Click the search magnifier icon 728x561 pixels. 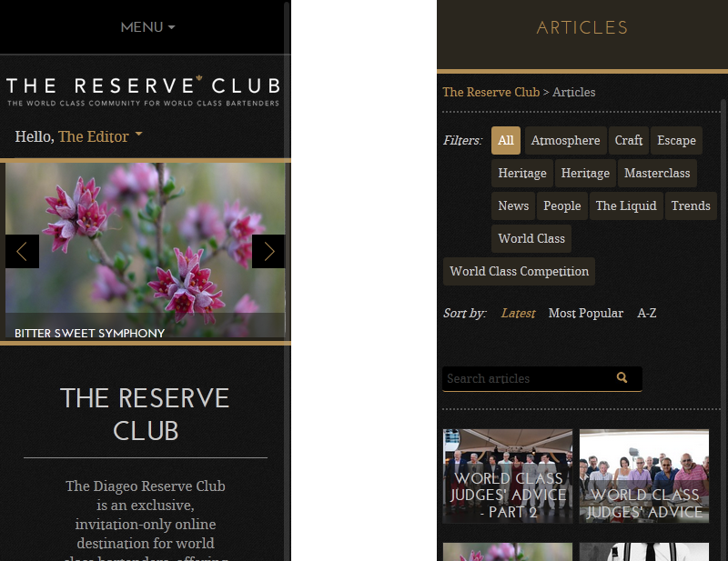coord(622,377)
